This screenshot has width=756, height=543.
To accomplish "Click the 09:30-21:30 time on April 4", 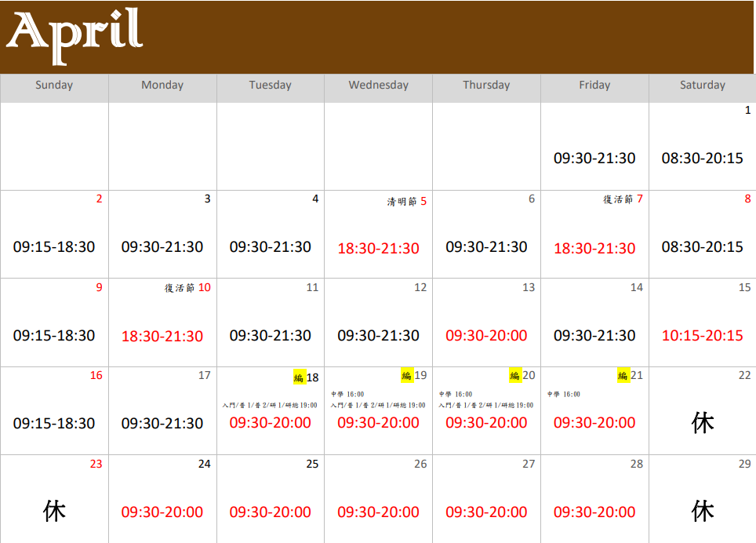I will [x=270, y=247].
